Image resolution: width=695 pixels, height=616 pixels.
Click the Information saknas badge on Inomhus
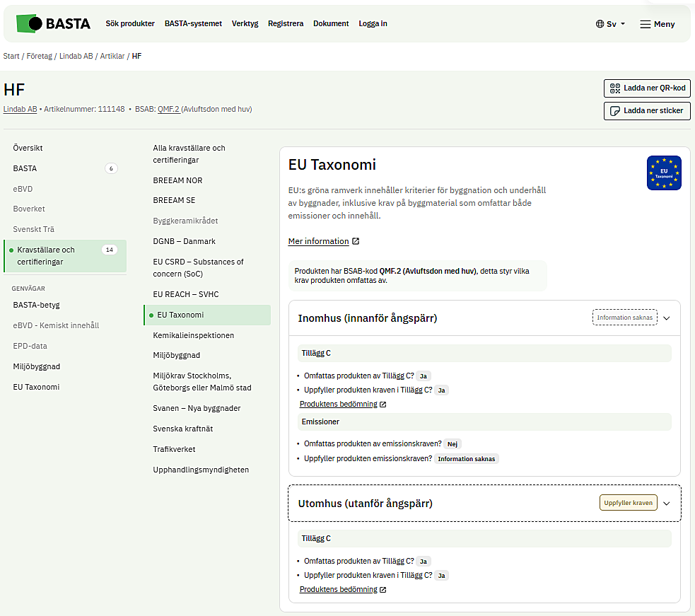[x=624, y=318]
